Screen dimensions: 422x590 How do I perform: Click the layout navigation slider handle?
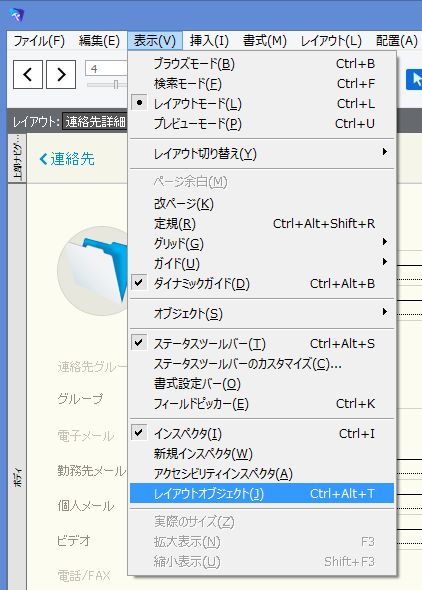116,85
